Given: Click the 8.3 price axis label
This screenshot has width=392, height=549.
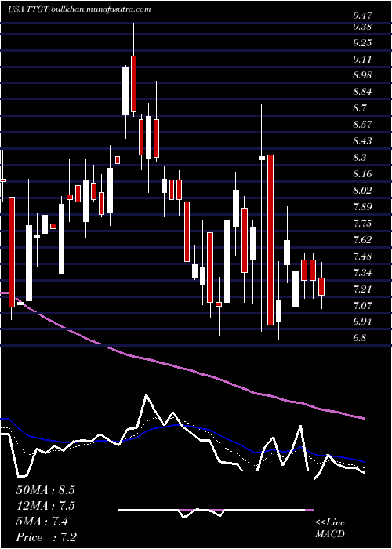Looking at the screenshot, I should coord(360,158).
